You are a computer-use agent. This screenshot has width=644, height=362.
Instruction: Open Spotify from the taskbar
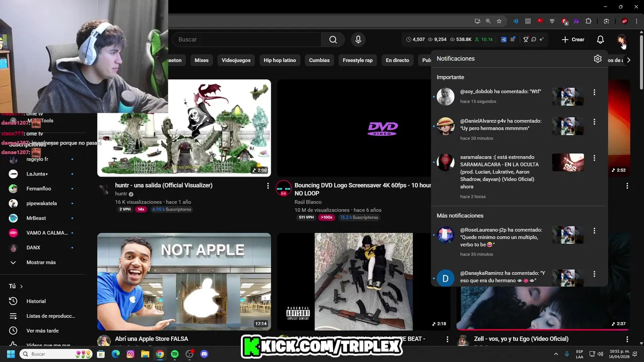[x=175, y=354]
